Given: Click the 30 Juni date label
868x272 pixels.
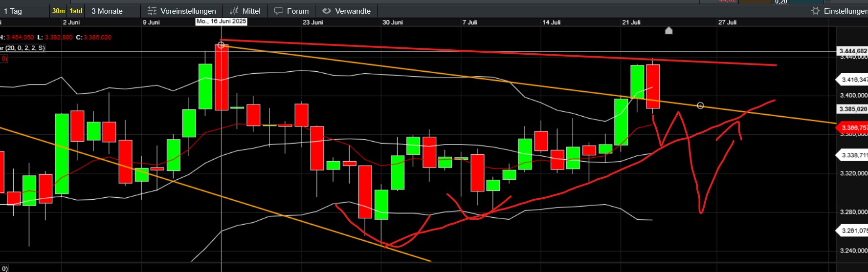Looking at the screenshot, I should 393,22.
